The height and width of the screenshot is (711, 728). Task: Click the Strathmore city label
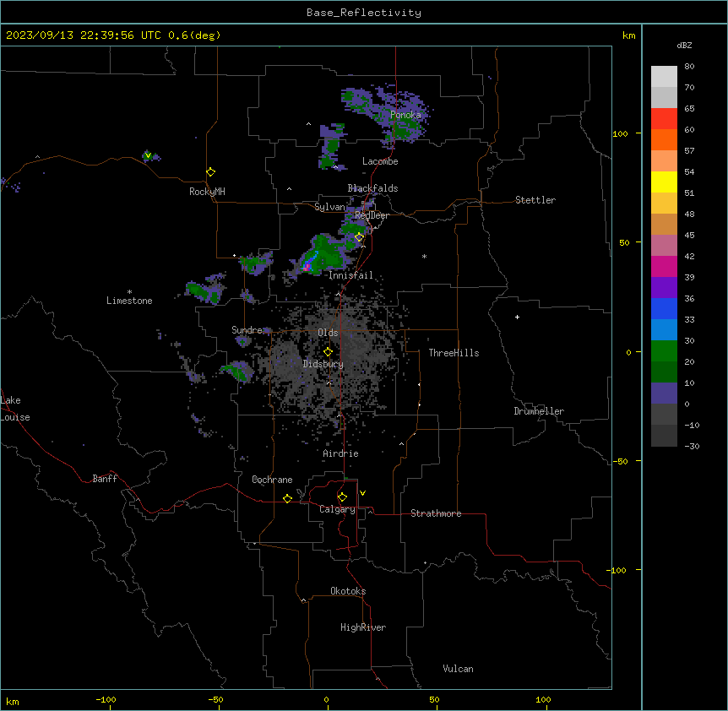436,513
